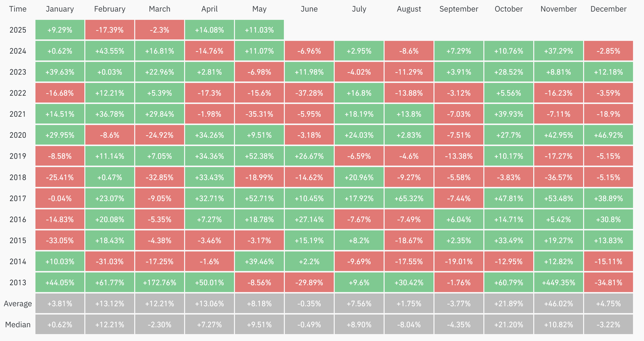Click the February 2024 +43.55% cell
The width and height of the screenshot is (644, 341).
click(109, 51)
